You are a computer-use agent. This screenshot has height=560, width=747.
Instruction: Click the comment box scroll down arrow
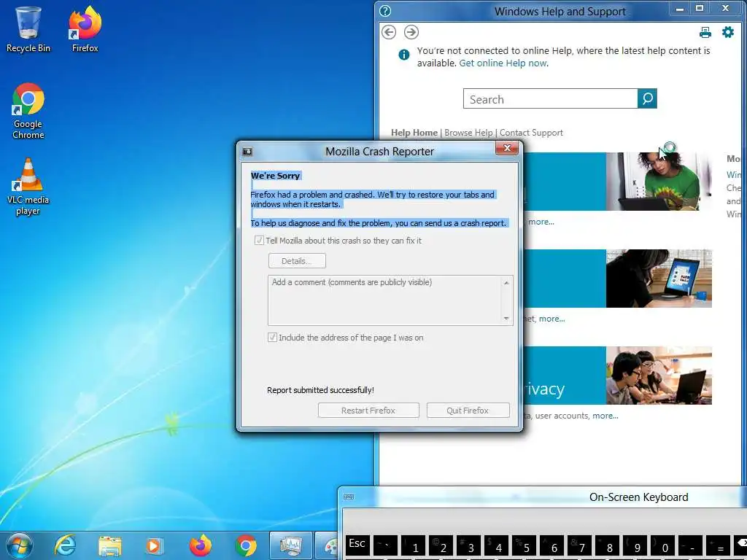(x=506, y=319)
